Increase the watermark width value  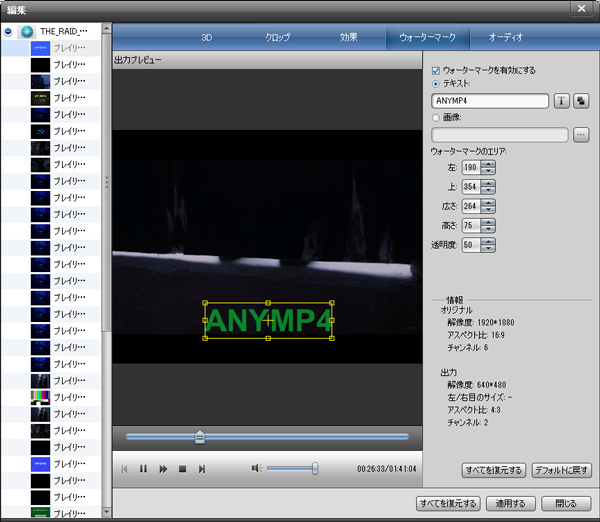pos(488,203)
